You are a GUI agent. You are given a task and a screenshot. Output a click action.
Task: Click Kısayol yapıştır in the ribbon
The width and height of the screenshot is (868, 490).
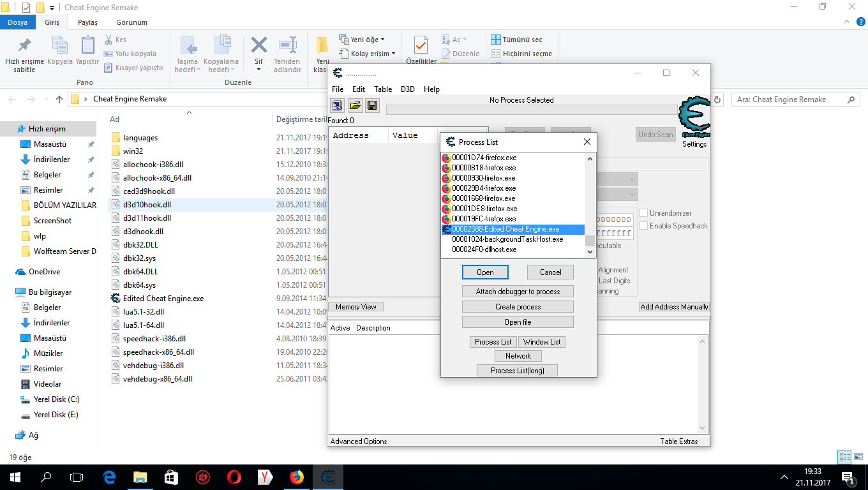tap(133, 68)
